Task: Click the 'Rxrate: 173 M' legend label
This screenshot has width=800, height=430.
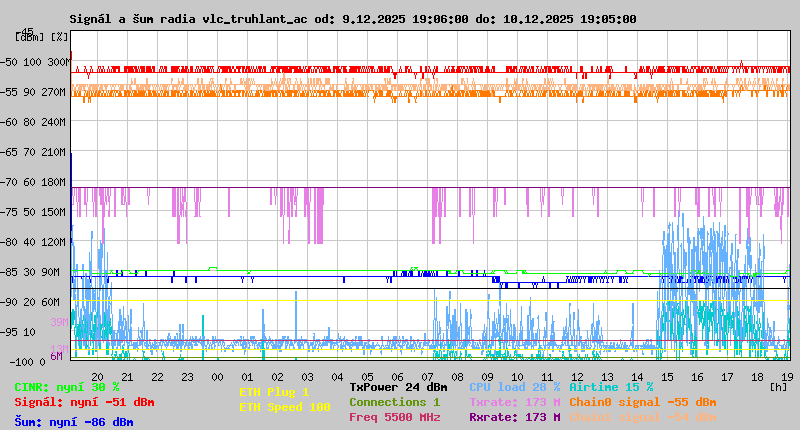Action: pos(514,417)
